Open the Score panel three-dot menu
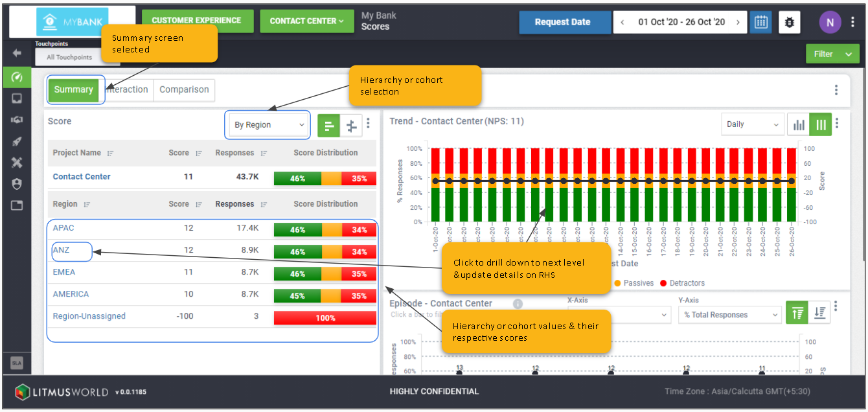Image resolution: width=868 pixels, height=412 pixels. pyautogui.click(x=368, y=123)
